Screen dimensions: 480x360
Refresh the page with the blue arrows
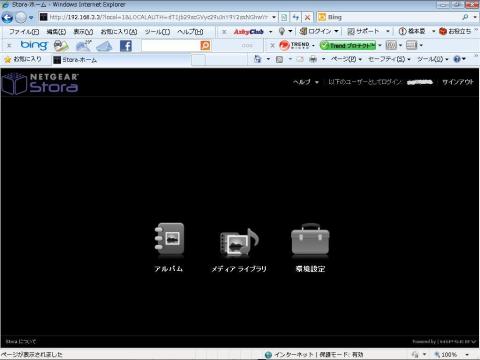pyautogui.click(x=296, y=17)
